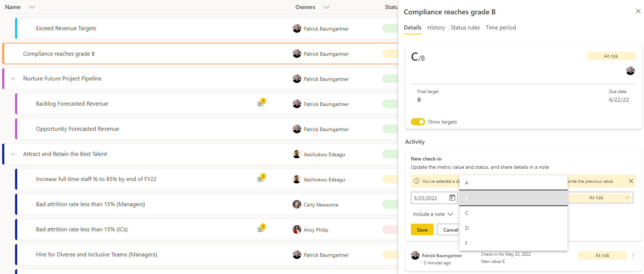Save the new check-in

[x=422, y=230]
